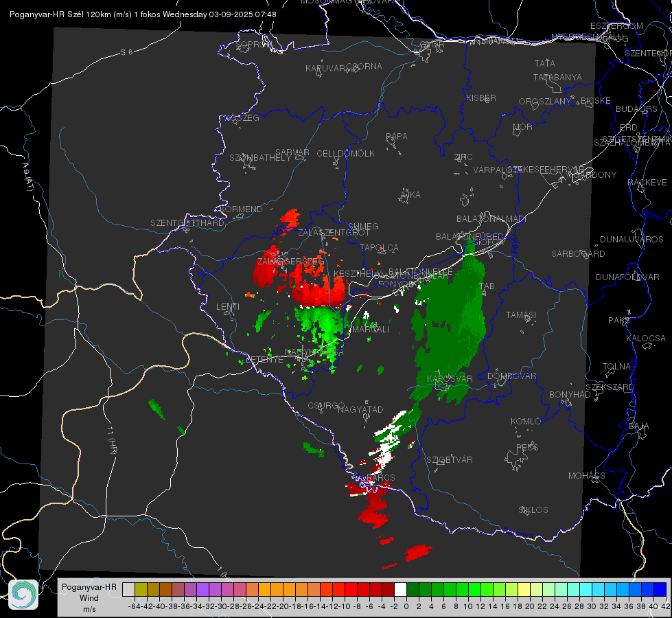Click the TAPOLCA city label
This screenshot has height=618, width=672.
[379, 247]
